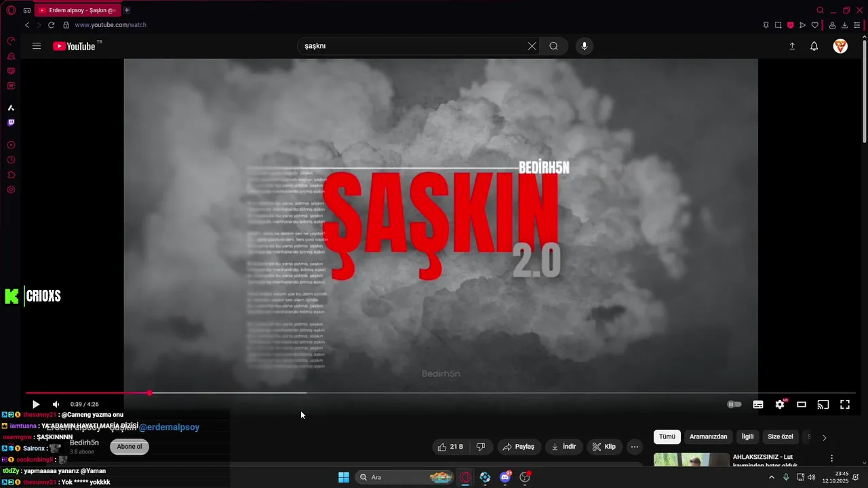Search tabs with red magnifier
This screenshot has height=488, width=868.
pyautogui.click(x=820, y=10)
